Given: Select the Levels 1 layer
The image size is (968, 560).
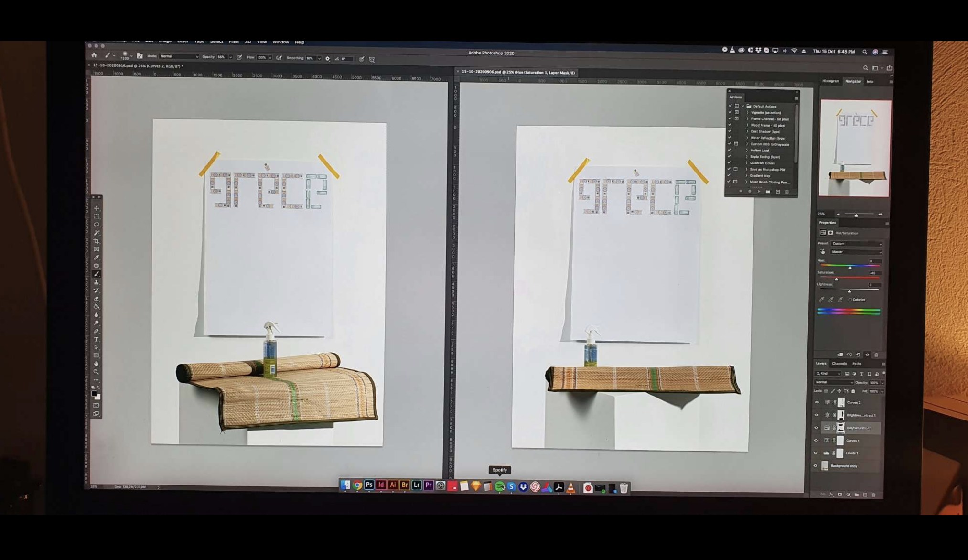Looking at the screenshot, I should (852, 453).
